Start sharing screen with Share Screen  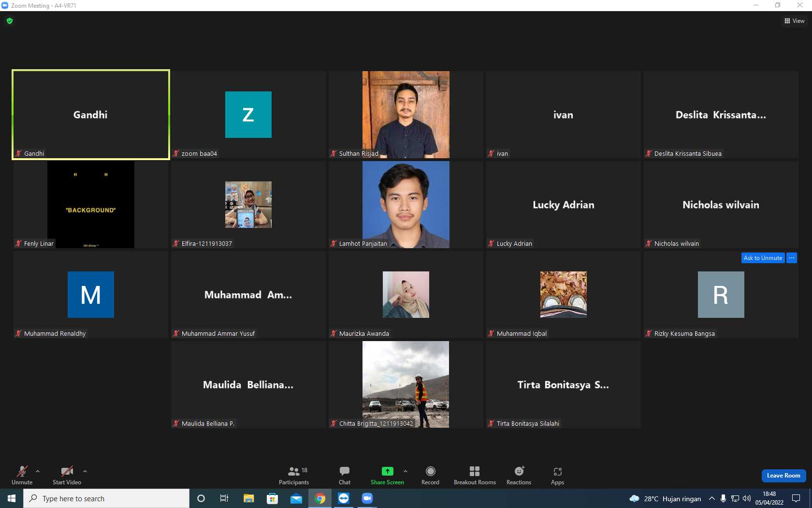[x=387, y=476]
